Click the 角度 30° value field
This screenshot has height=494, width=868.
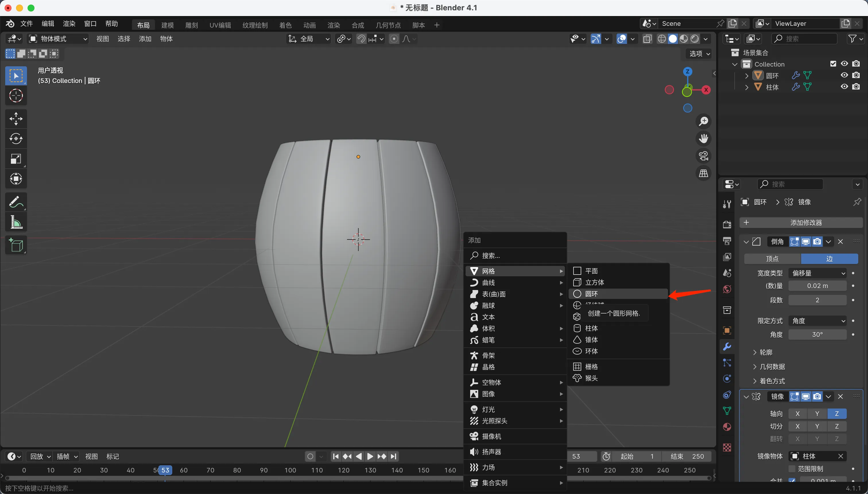click(817, 334)
